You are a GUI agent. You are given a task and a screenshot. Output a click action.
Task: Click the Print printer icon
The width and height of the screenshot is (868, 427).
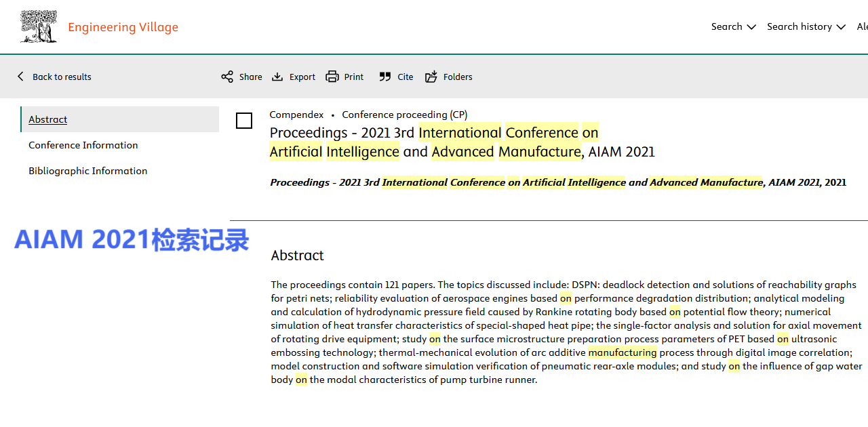tap(332, 77)
